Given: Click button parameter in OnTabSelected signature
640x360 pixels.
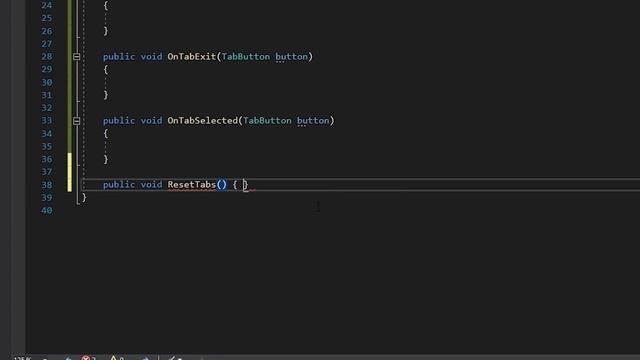Looking at the screenshot, I should 313,120.
